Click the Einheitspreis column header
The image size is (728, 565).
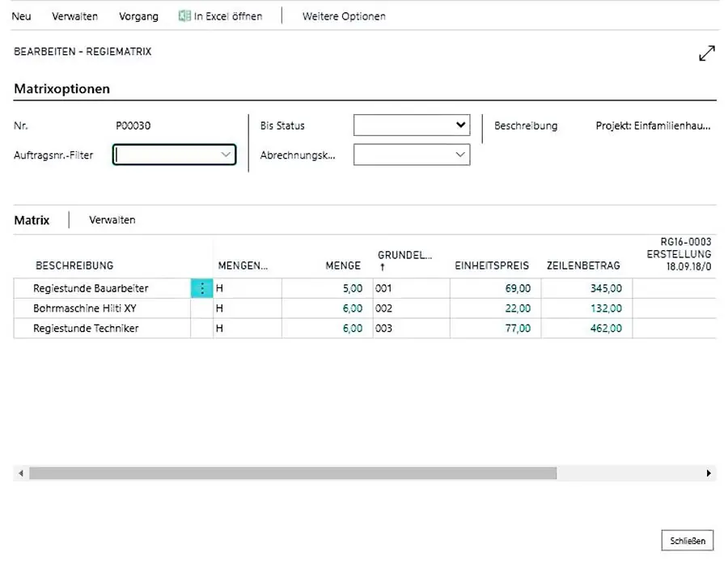(x=492, y=266)
